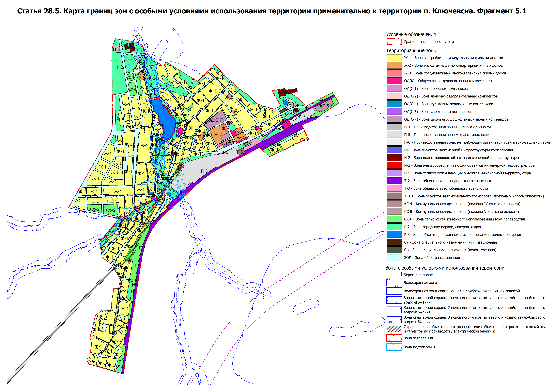
Task: Click the light-blue Зона подтопления legend symbol
Action: (x=394, y=347)
